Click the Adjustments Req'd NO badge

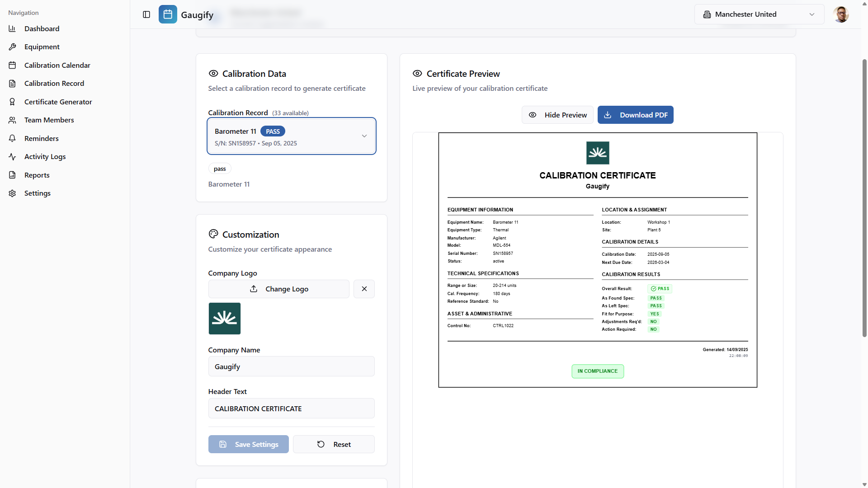pyautogui.click(x=654, y=322)
